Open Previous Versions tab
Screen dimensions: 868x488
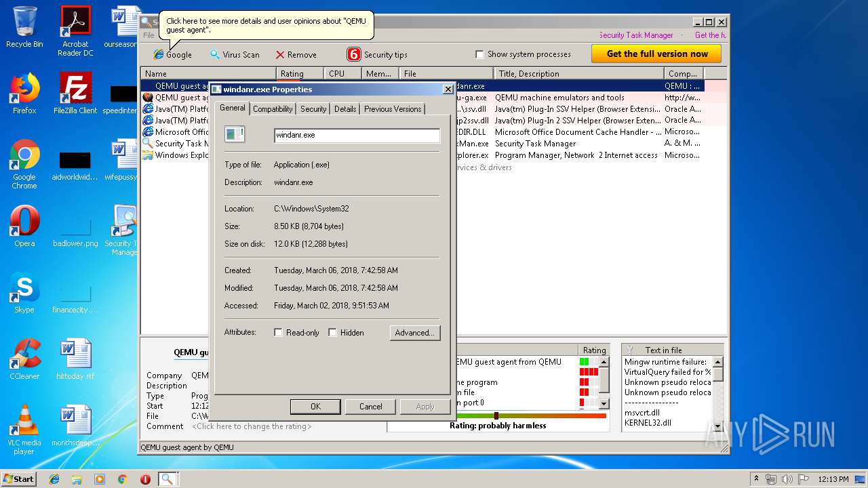pos(393,108)
